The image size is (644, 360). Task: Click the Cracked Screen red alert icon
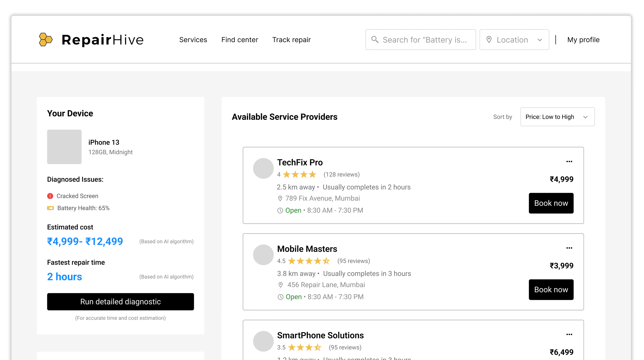[50, 196]
